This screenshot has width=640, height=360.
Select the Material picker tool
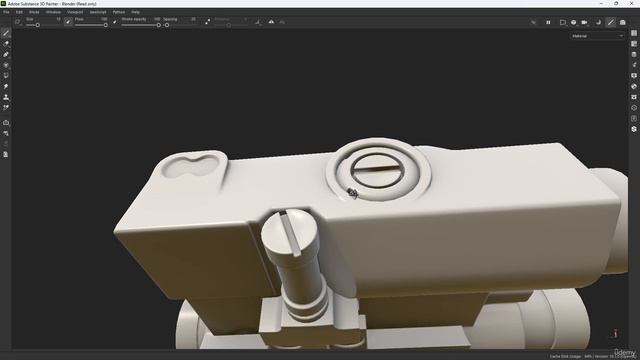pos(6,108)
